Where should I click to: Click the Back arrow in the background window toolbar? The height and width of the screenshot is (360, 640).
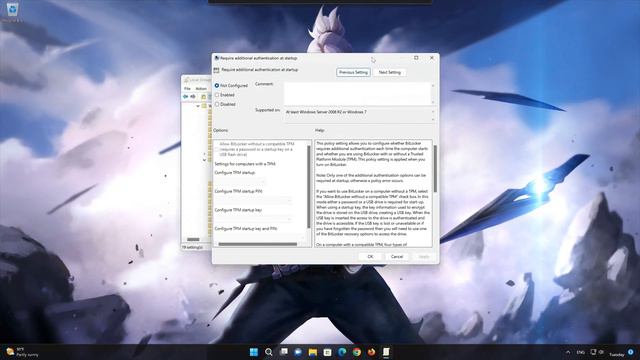click(x=185, y=97)
